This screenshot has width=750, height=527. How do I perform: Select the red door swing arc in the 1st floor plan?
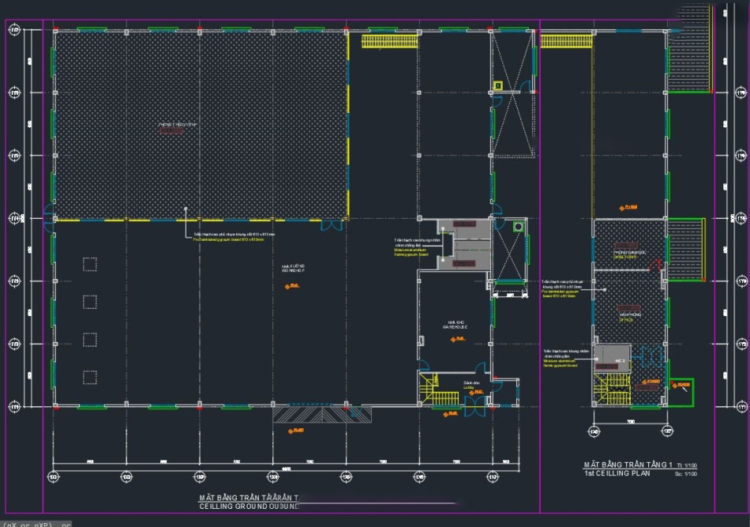coord(655,263)
